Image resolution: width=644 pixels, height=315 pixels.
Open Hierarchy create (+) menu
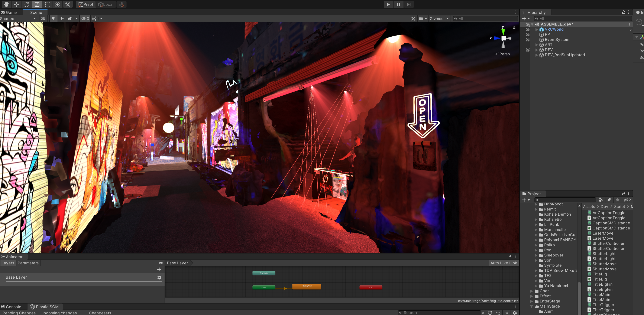point(526,19)
